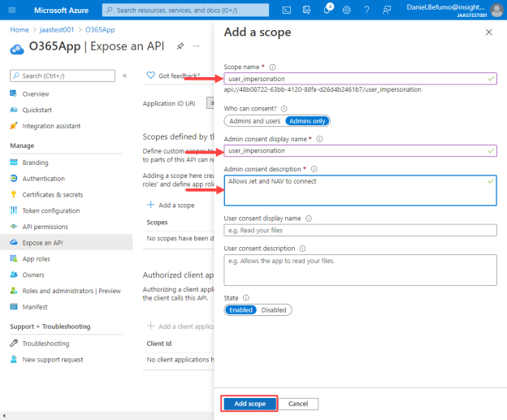
Task: Select Admins only consent option
Action: pyautogui.click(x=307, y=121)
